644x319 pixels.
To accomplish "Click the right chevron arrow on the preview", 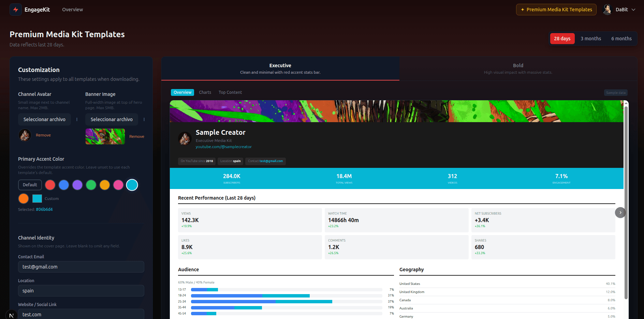I will 620,213.
